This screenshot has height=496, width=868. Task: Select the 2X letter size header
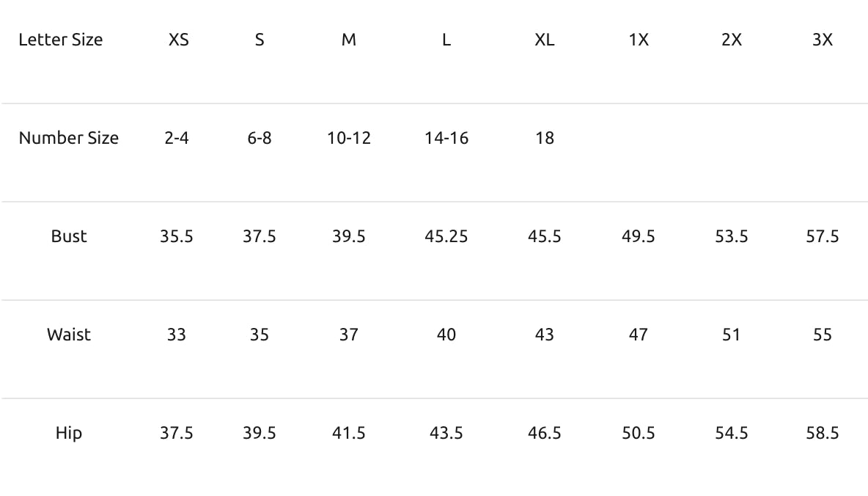pos(731,40)
